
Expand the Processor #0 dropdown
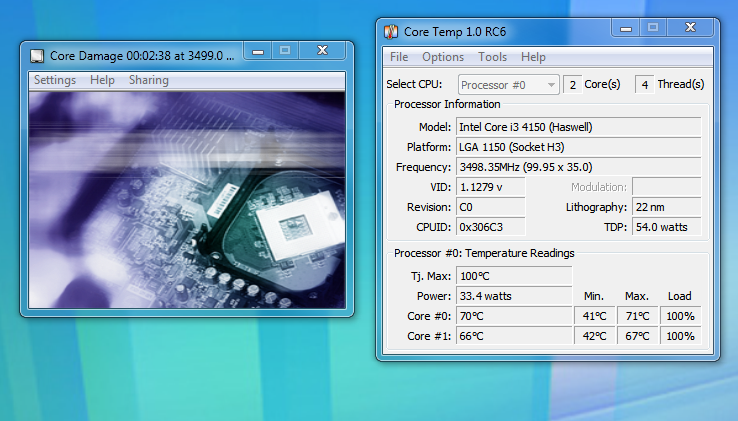(x=508, y=85)
